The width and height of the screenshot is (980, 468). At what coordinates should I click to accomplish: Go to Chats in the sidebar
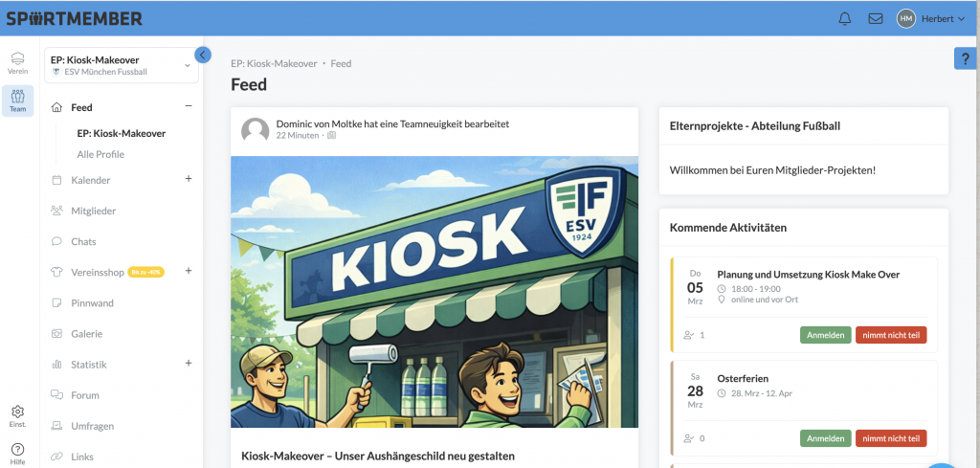click(x=83, y=241)
